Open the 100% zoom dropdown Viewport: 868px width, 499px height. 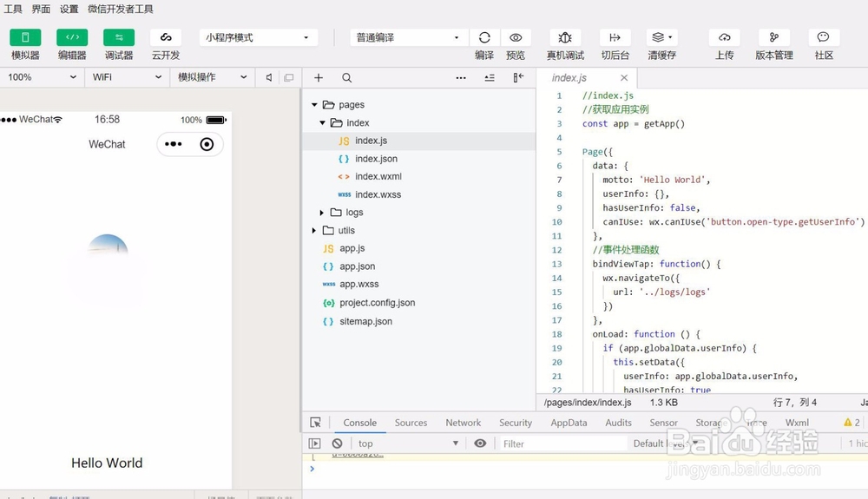pyautogui.click(x=42, y=77)
